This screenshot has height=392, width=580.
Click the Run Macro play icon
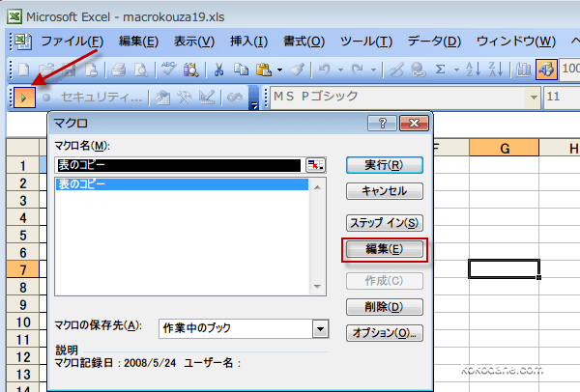[24, 98]
